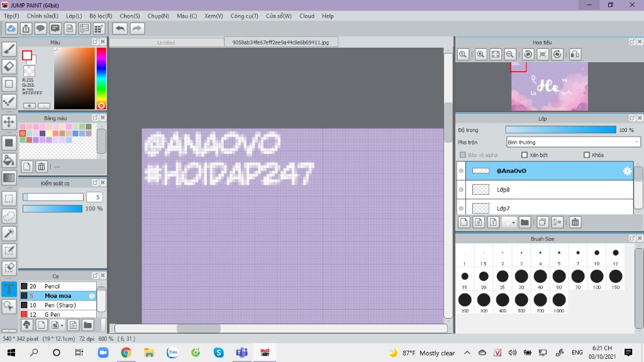This screenshot has width=644, height=362.
Task: Open brush settings gear for Moa moa
Action: (92, 295)
